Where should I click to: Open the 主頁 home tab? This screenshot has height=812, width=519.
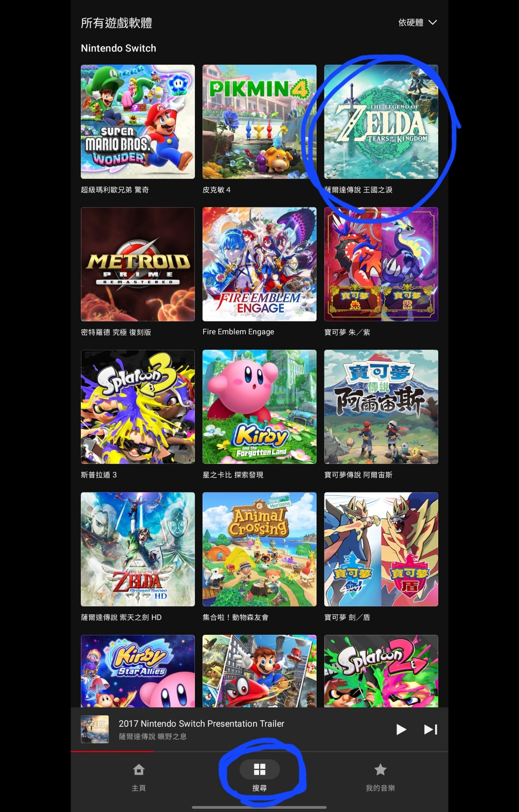139,777
